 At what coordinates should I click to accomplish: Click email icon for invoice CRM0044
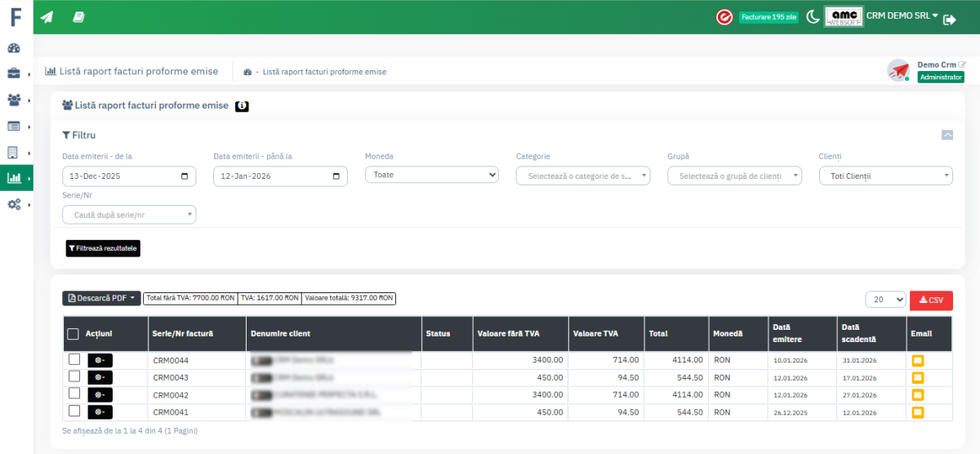click(x=917, y=360)
